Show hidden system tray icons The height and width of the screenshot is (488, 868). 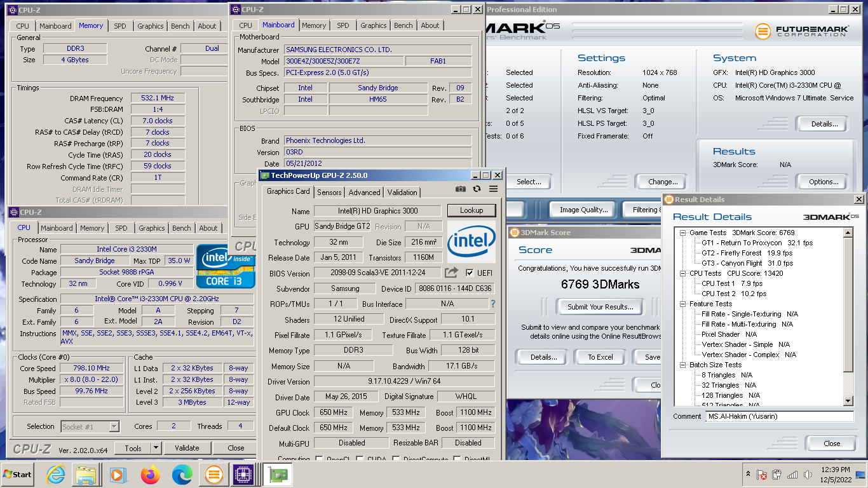tap(747, 474)
